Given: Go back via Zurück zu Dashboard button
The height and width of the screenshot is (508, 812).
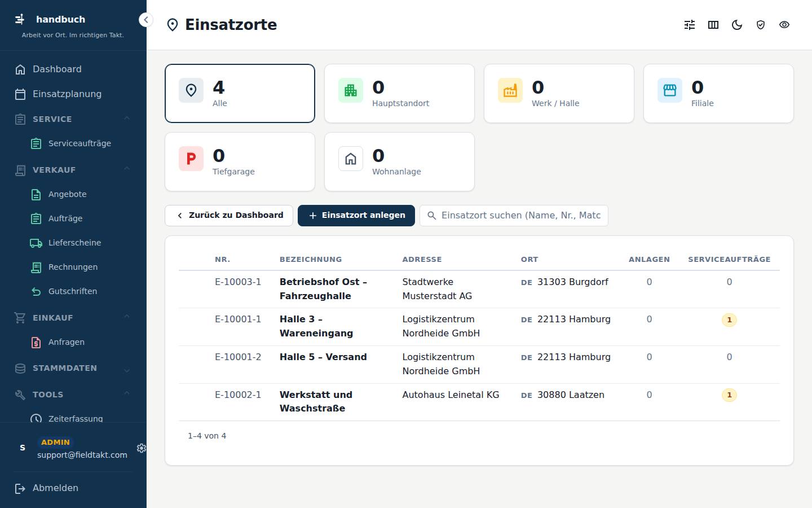Looking at the screenshot, I should click(x=229, y=216).
